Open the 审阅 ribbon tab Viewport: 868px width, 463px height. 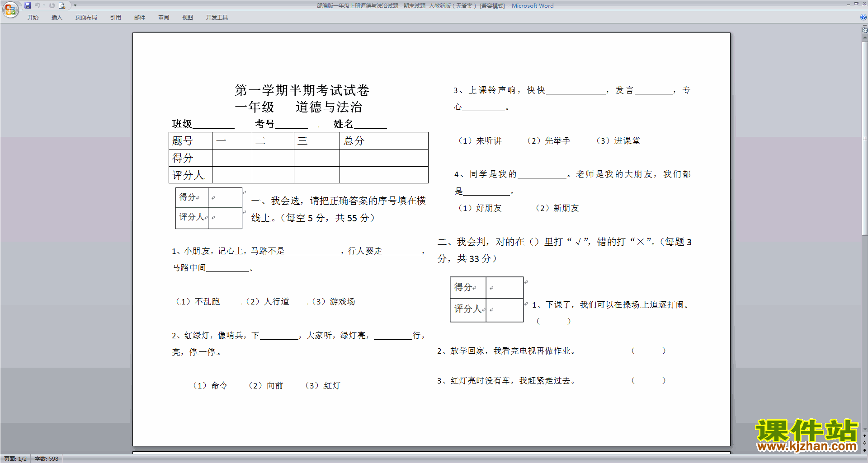[x=164, y=18]
